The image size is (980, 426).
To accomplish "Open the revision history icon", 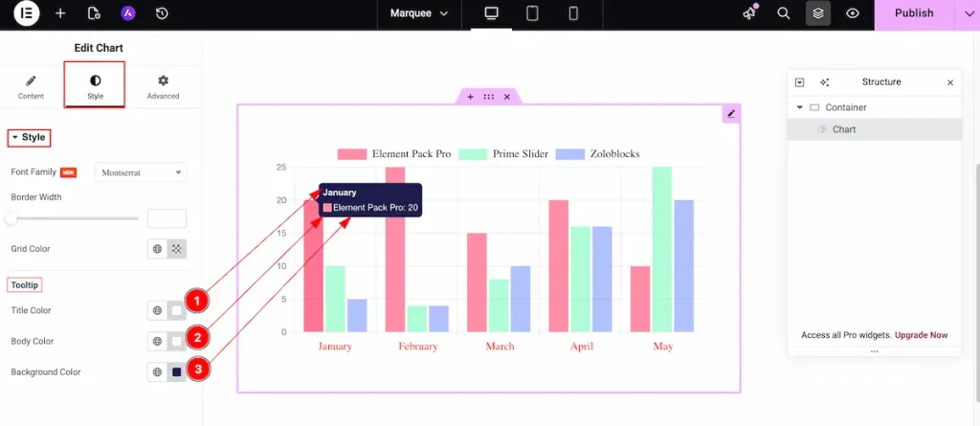I will pos(162,13).
